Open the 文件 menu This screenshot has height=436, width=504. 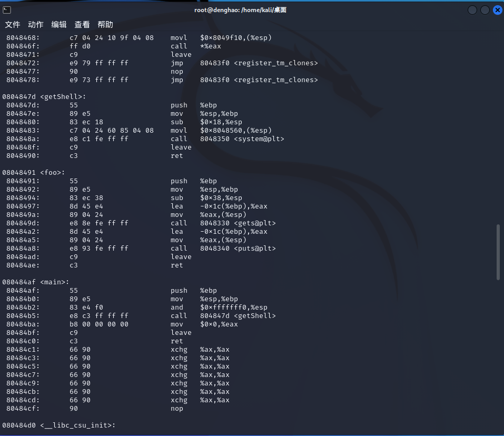(x=13, y=25)
